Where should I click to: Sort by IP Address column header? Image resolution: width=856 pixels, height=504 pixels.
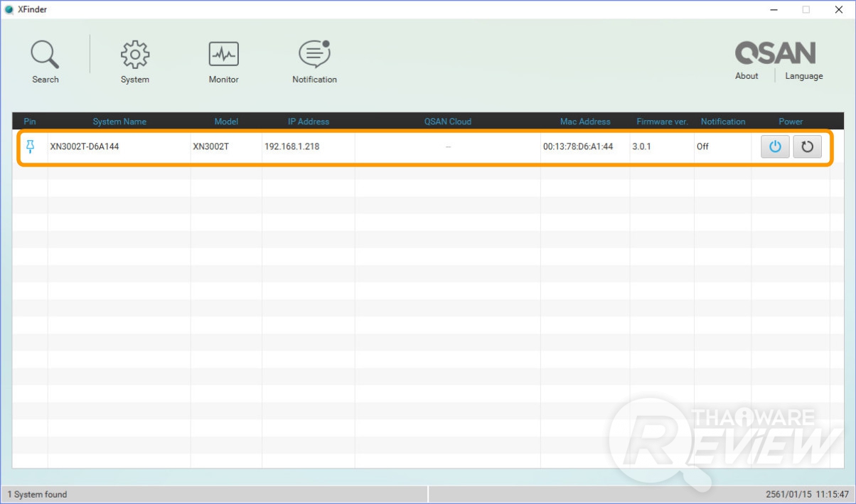click(x=309, y=122)
